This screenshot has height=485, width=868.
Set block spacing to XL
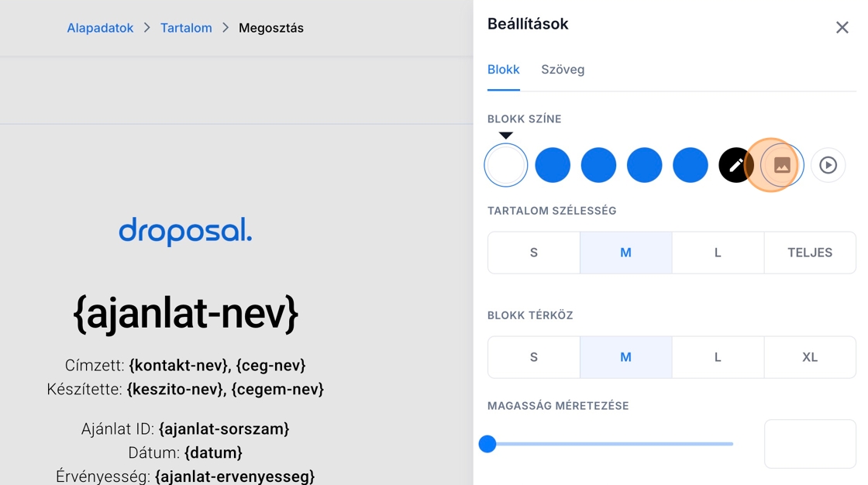[x=810, y=357]
